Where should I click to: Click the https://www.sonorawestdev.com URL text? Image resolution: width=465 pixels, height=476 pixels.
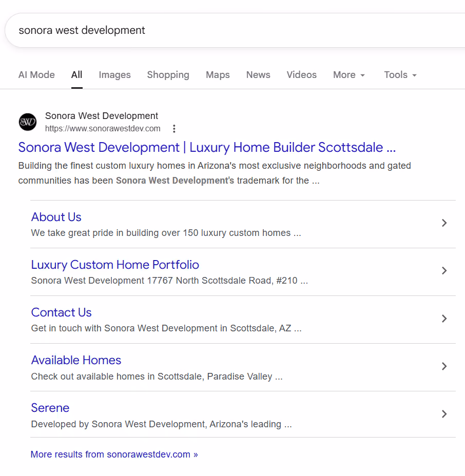(x=103, y=129)
